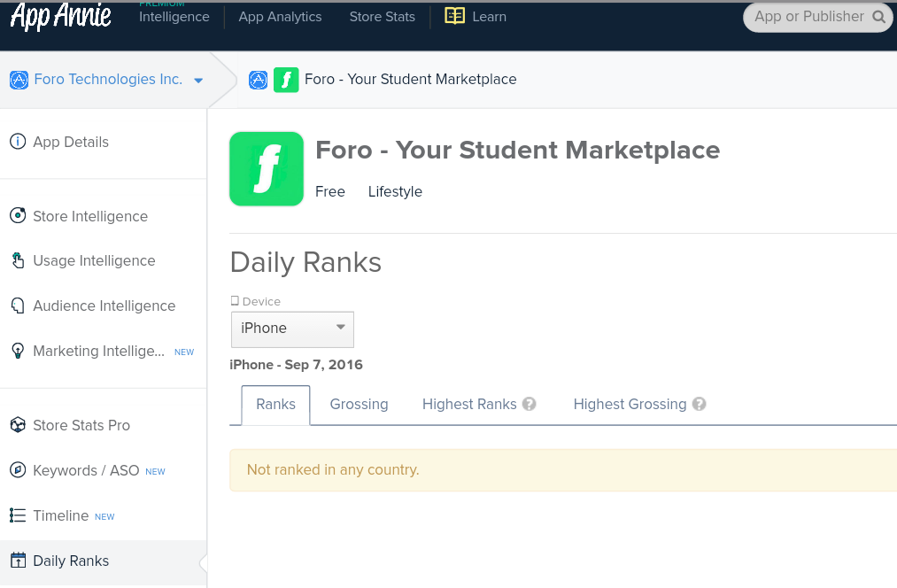Switch to the Grossing tab
Screen dimensions: 897x588
pos(359,405)
